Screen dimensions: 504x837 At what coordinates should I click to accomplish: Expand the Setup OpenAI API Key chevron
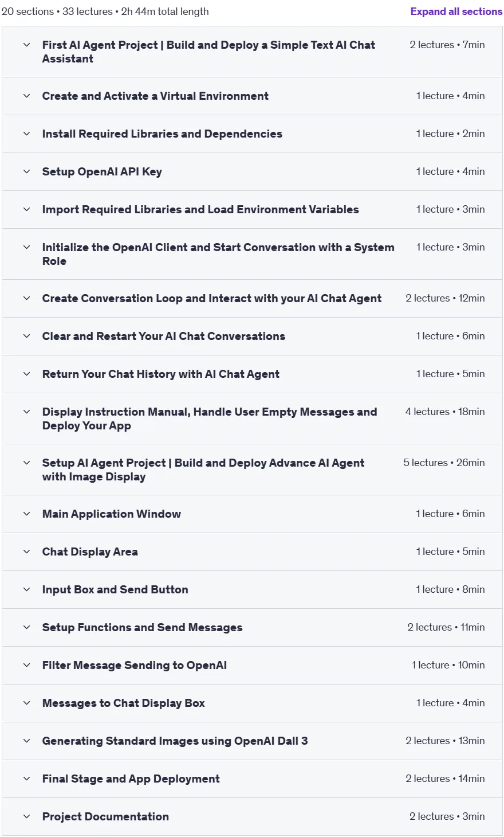[26, 171]
